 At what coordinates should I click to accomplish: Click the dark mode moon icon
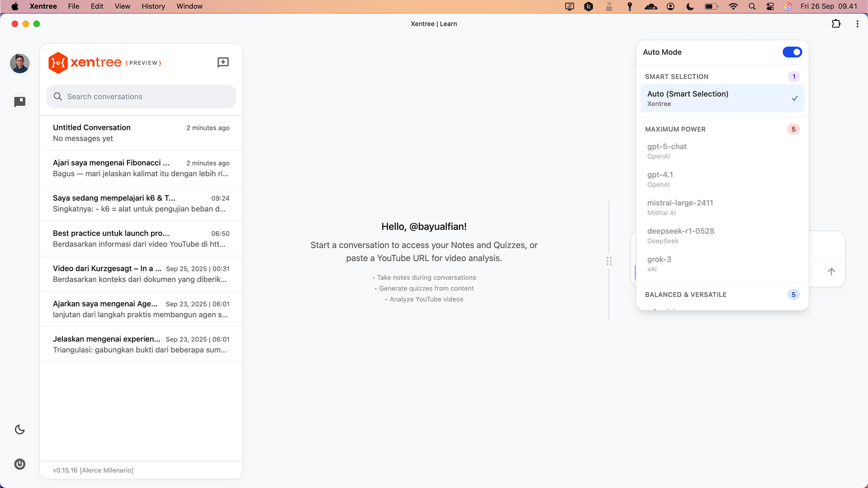pos(20,429)
